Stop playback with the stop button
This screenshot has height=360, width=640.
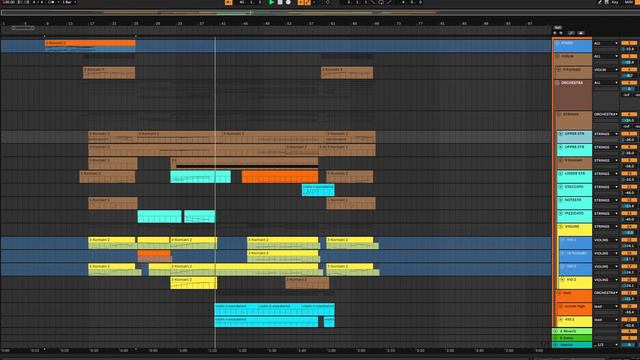click(280, 2)
